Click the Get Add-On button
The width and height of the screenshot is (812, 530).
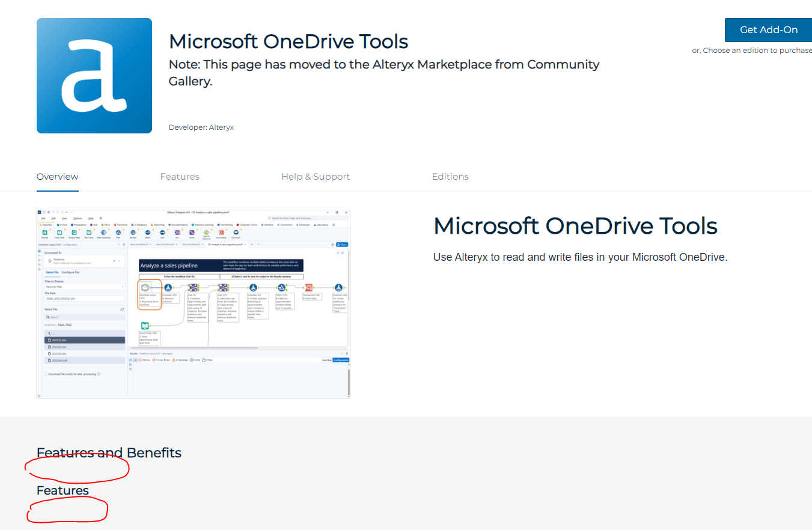coord(768,29)
